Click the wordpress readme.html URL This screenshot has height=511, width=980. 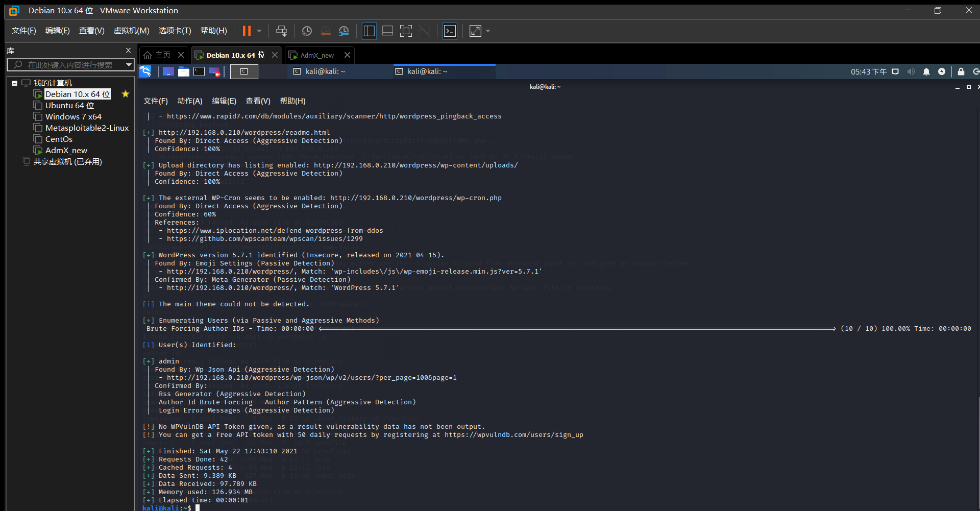(244, 133)
